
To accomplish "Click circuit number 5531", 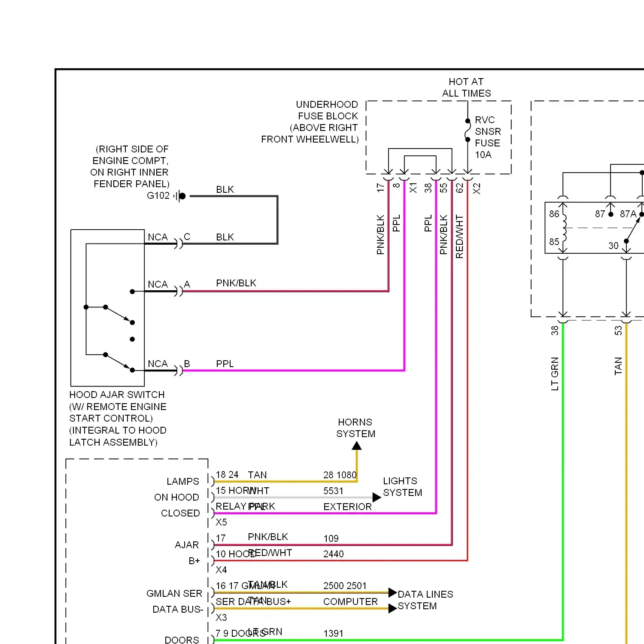I will 334,491.
